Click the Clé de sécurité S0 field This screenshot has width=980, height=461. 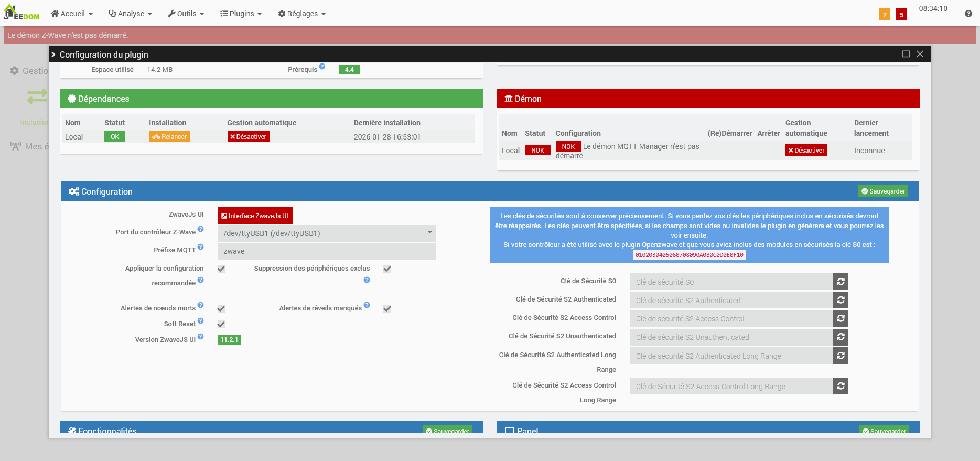coord(731,282)
